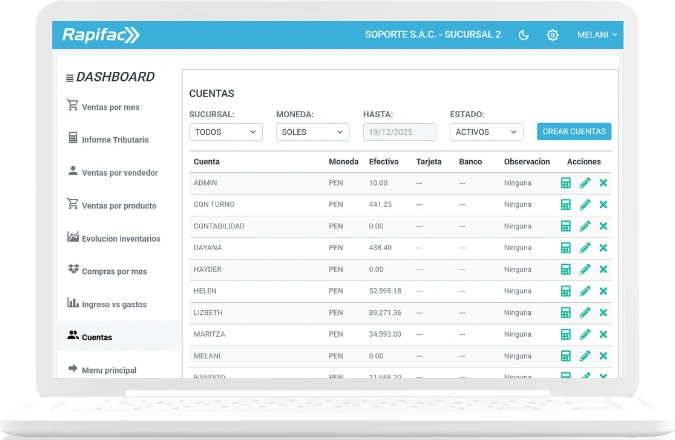
Task: Open calculator icon for MARITZA row
Action: [x=566, y=334]
